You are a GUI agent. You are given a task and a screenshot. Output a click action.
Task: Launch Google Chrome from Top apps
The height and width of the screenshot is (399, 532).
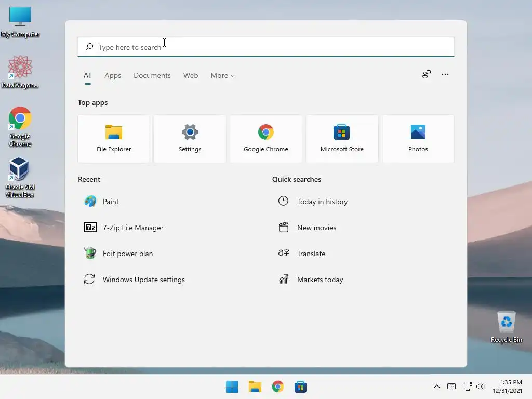[x=265, y=139]
